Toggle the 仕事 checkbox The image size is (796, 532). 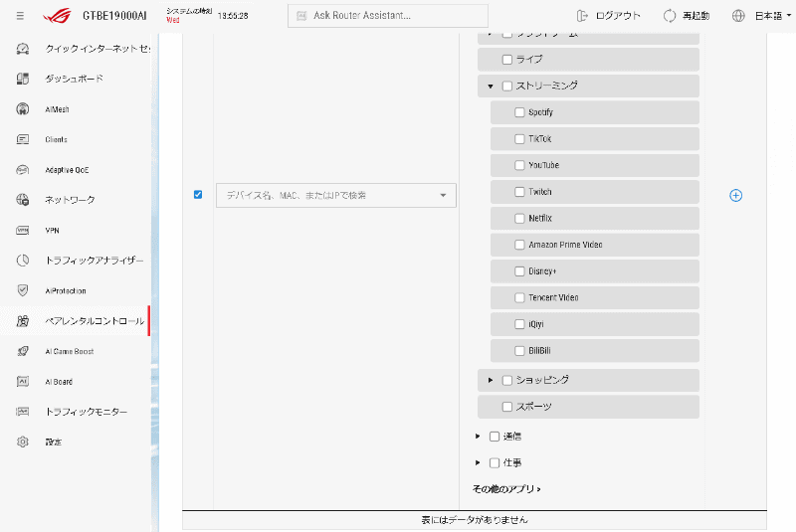[x=494, y=462]
